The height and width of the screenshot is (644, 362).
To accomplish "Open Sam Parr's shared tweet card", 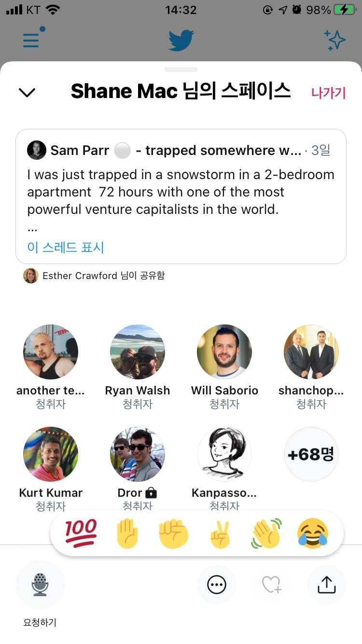I will coord(181,193).
